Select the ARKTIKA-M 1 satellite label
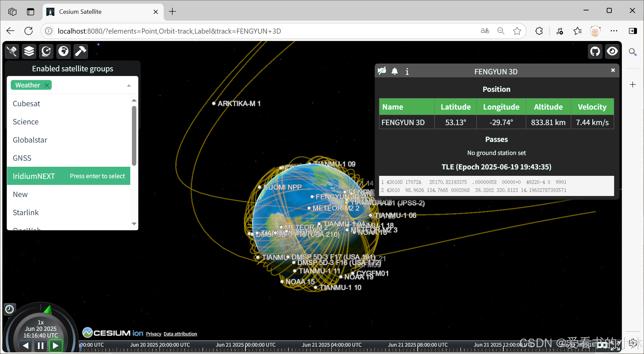644x354 pixels. [x=239, y=104]
